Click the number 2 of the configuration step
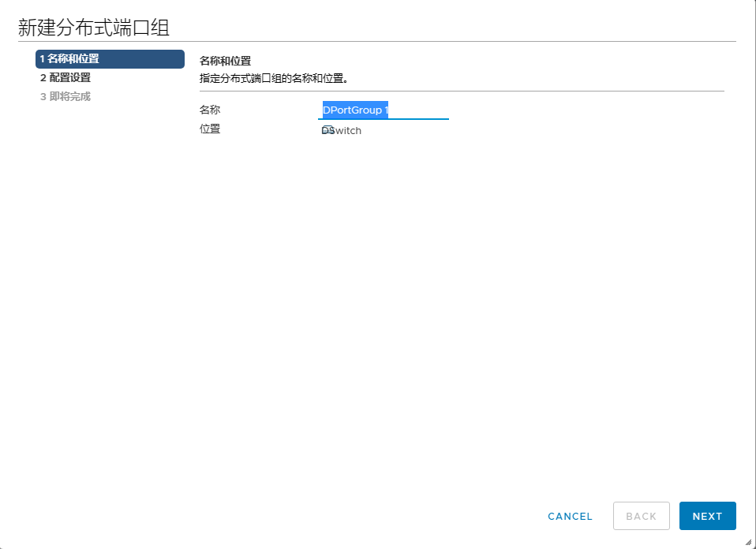The width and height of the screenshot is (756, 549). click(x=43, y=78)
